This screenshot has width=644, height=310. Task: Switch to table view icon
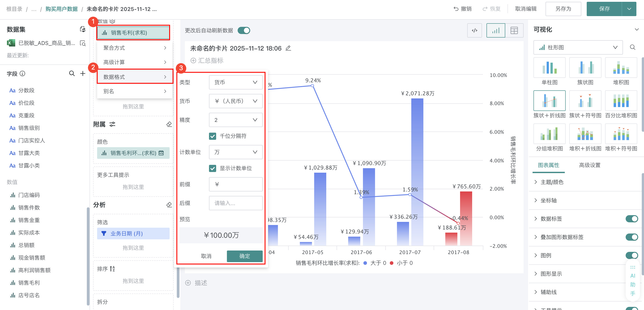[x=514, y=30]
